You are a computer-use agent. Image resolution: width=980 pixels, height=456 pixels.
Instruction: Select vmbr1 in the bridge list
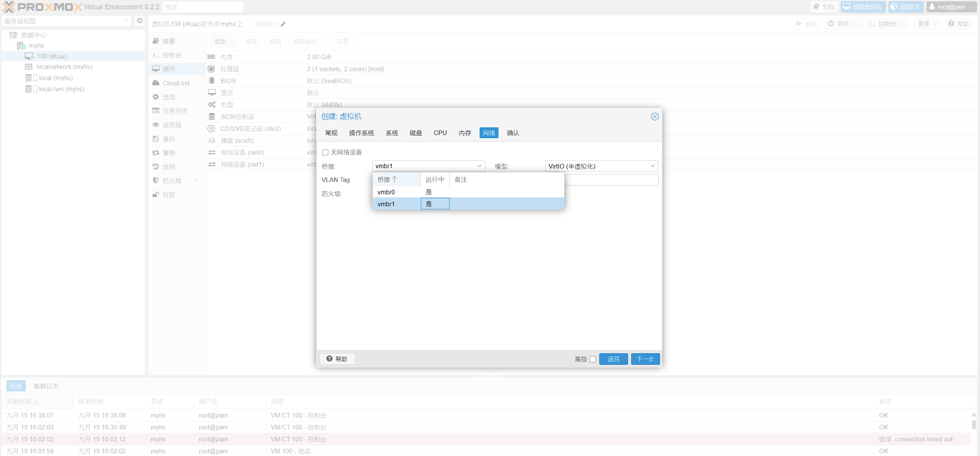coord(468,204)
